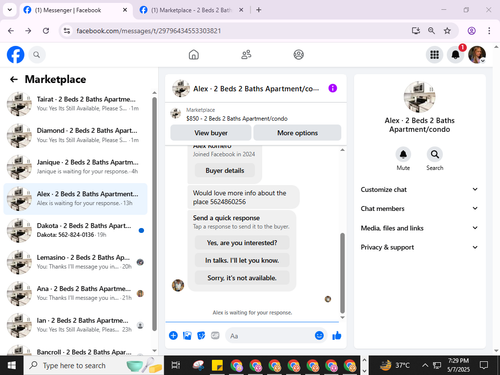The height and width of the screenshot is (375, 500).
Task: Open the Dakota conversation
Action: pos(76,230)
